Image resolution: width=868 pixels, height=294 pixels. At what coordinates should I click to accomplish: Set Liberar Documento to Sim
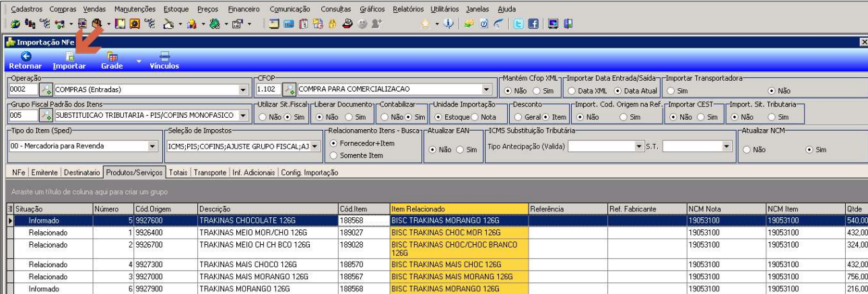tap(355, 116)
